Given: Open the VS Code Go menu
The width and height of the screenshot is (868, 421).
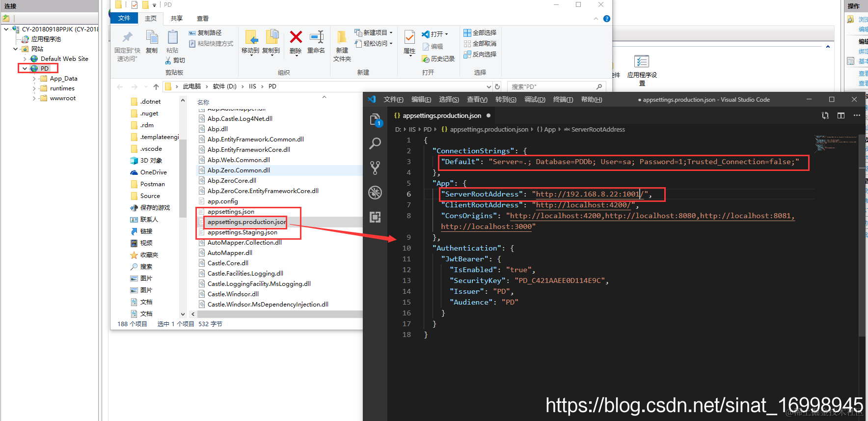Looking at the screenshot, I should 506,100.
